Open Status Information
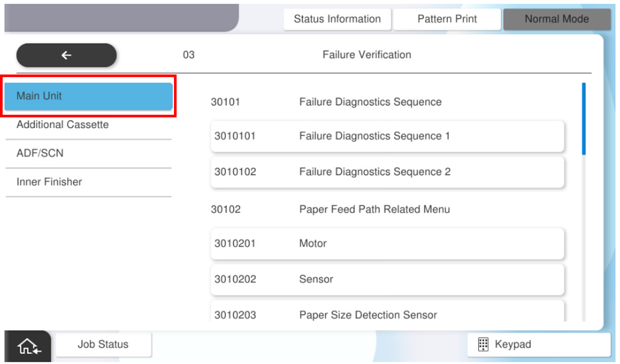Screen dimensions: 620x364 tap(337, 19)
